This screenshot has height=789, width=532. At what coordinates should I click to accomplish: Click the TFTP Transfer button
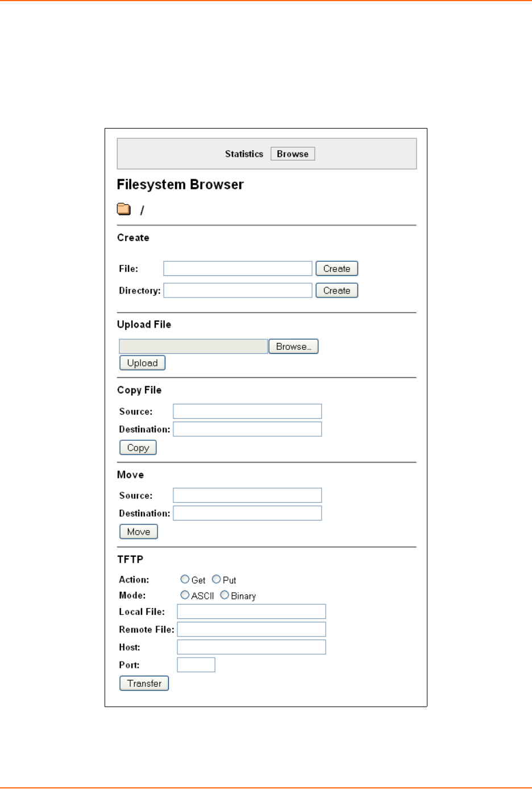(x=144, y=683)
